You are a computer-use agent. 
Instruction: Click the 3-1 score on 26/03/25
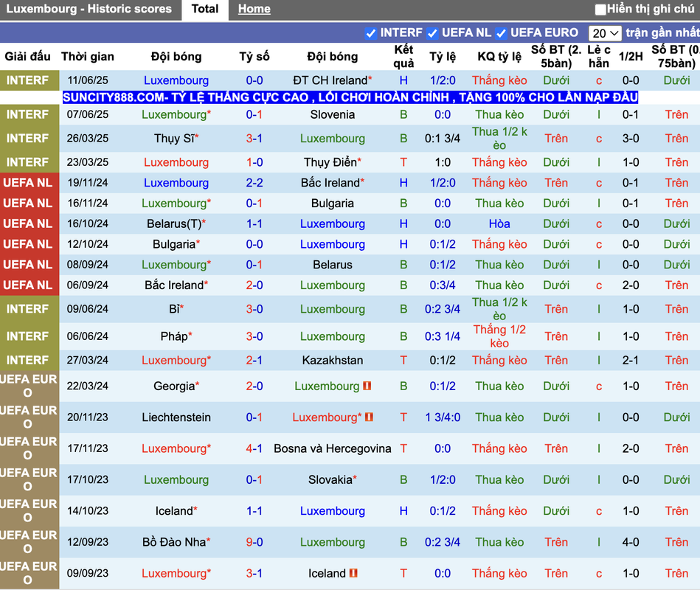(254, 139)
